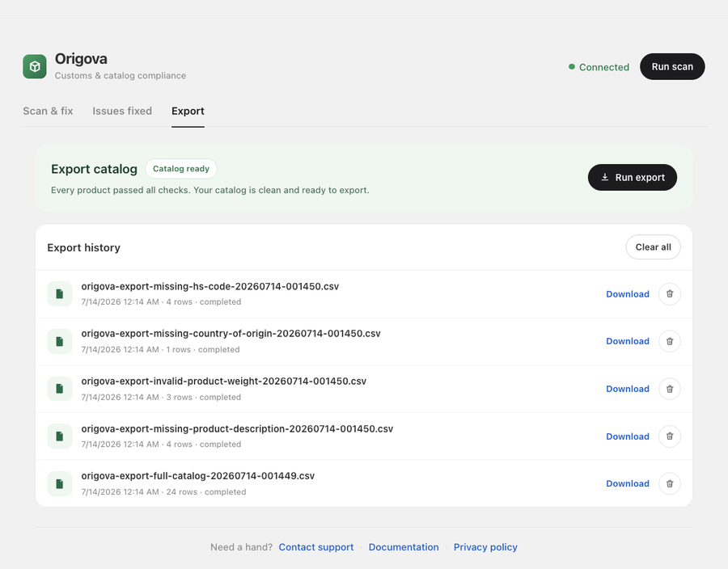728x569 pixels.
Task: Download the invalid-product-weight CSV
Action: (x=628, y=389)
